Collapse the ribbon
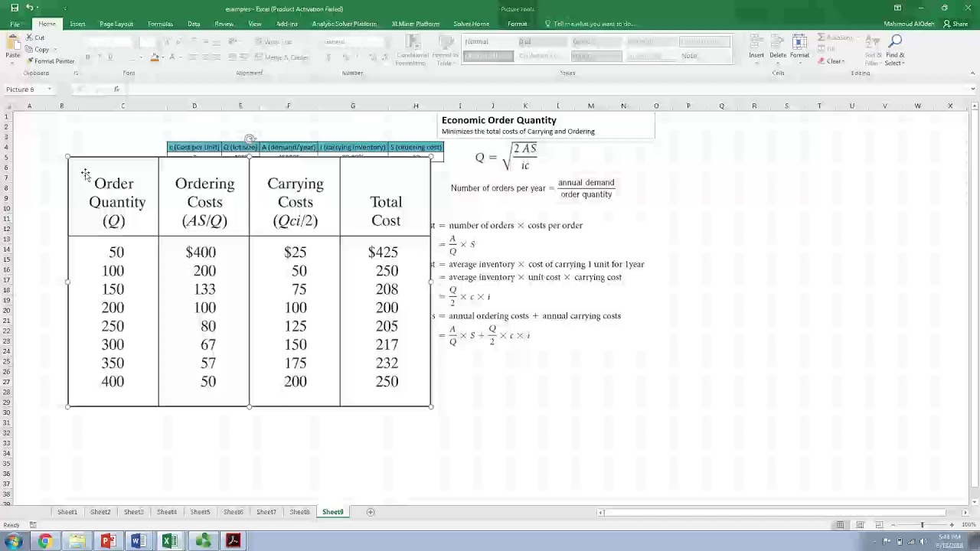 point(972,73)
